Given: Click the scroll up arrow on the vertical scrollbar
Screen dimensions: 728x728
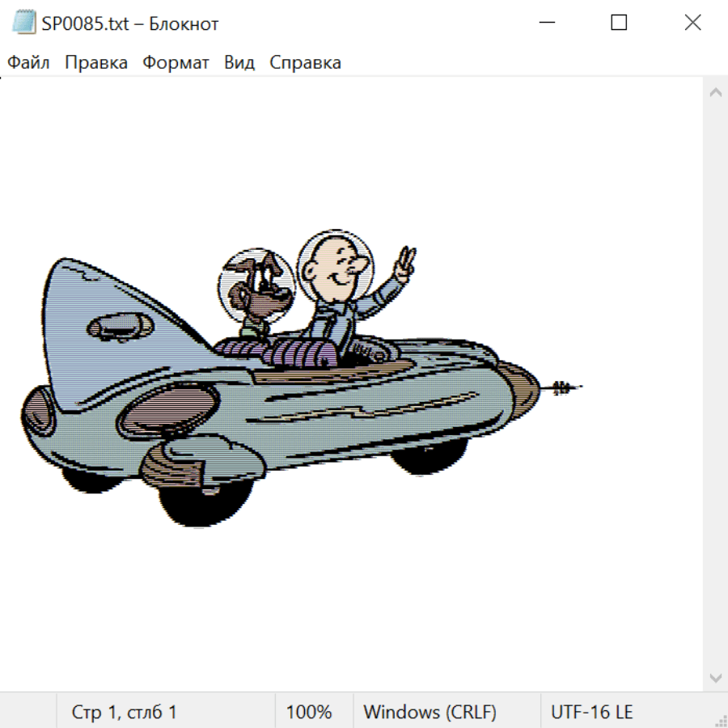Looking at the screenshot, I should point(715,92).
